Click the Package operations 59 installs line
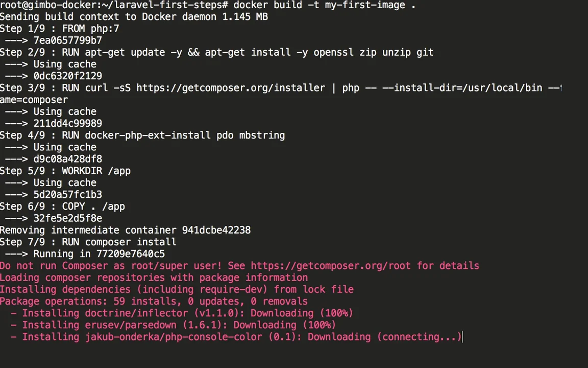588x368 pixels. (x=154, y=301)
